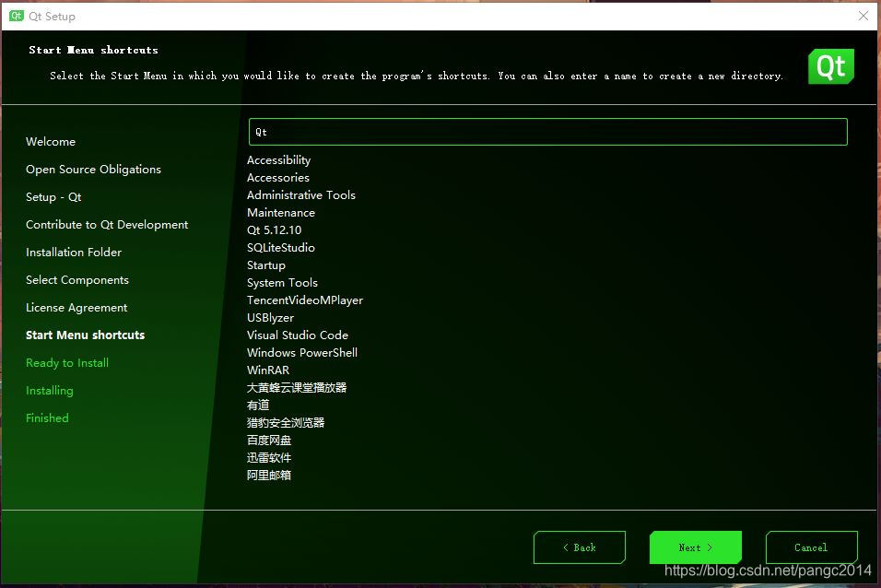
Task: Go Back to previous step
Action: [580, 547]
